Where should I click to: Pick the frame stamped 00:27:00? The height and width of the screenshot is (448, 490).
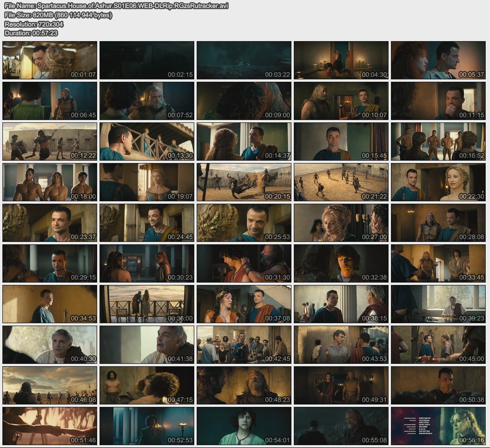pyautogui.click(x=341, y=223)
